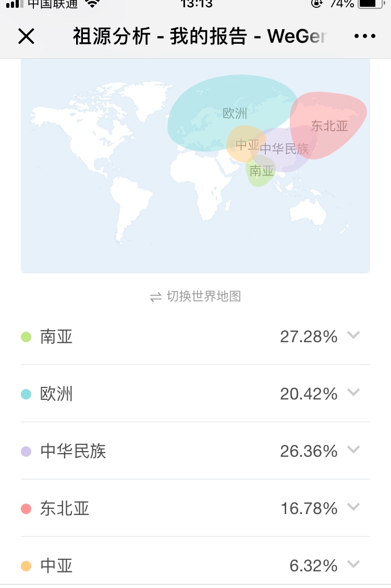Screen dimensions: 391x588
Task: Open the three-dot more options menu
Action: click(x=365, y=36)
